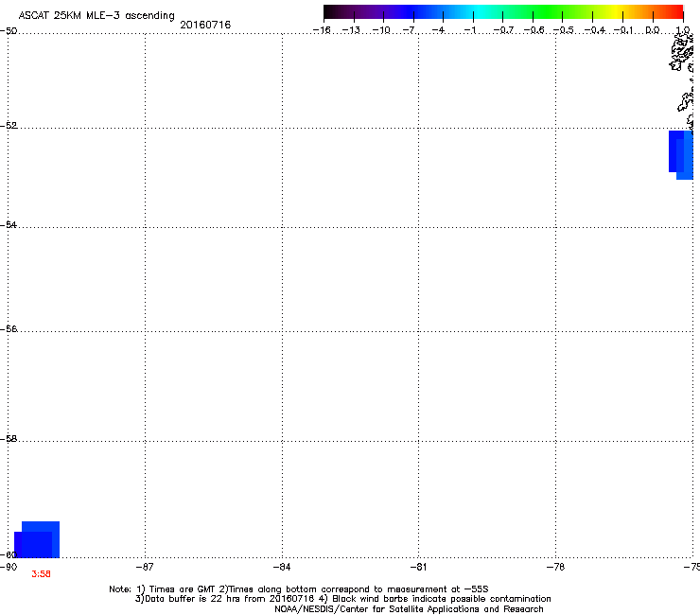
Task: Click the color bar label -1
Action: [470, 30]
